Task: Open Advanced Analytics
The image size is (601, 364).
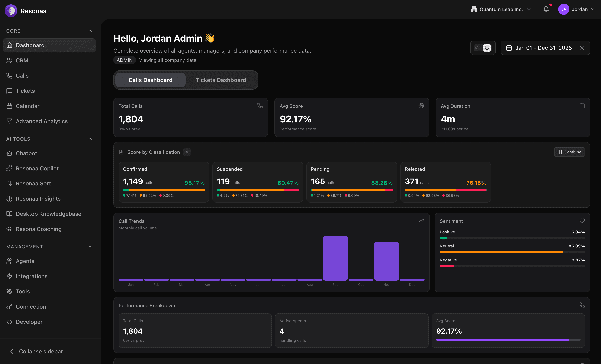Action: pyautogui.click(x=41, y=121)
